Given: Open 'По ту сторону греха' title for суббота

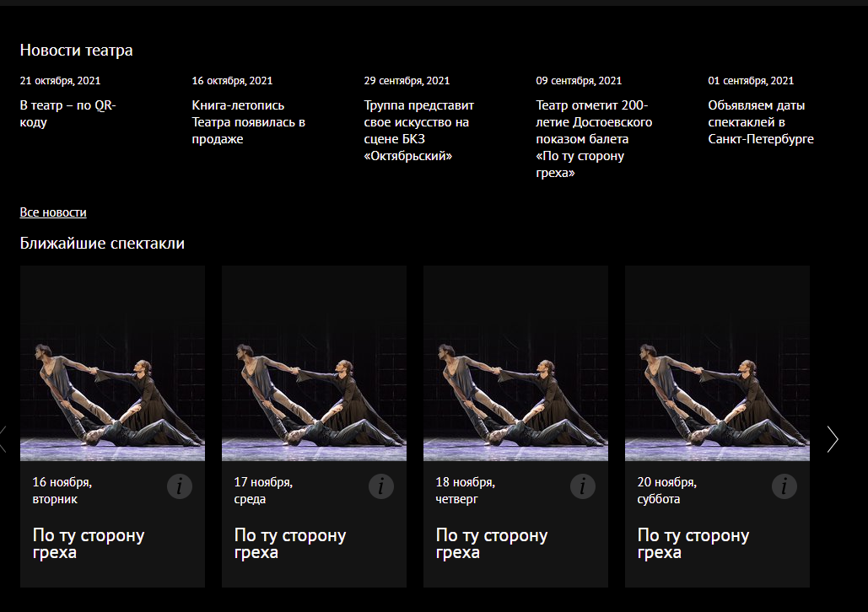Looking at the screenshot, I should coord(693,544).
